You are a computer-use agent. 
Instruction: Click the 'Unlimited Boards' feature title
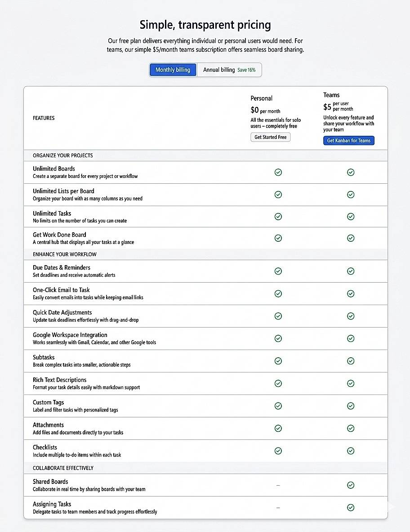coord(53,168)
